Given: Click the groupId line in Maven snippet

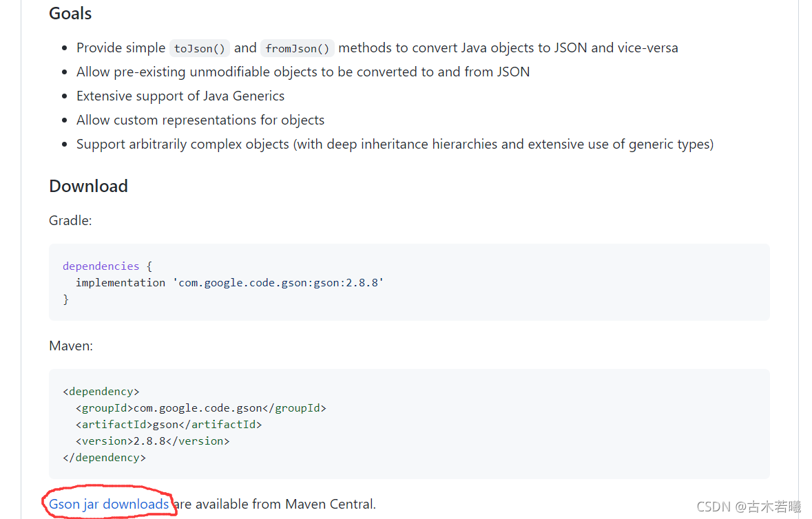Looking at the screenshot, I should point(200,407).
